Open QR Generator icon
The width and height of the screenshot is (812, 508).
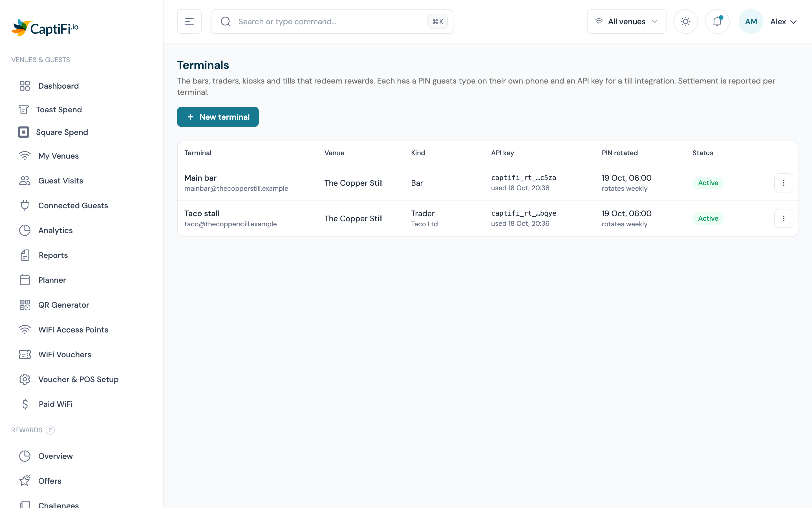25,305
